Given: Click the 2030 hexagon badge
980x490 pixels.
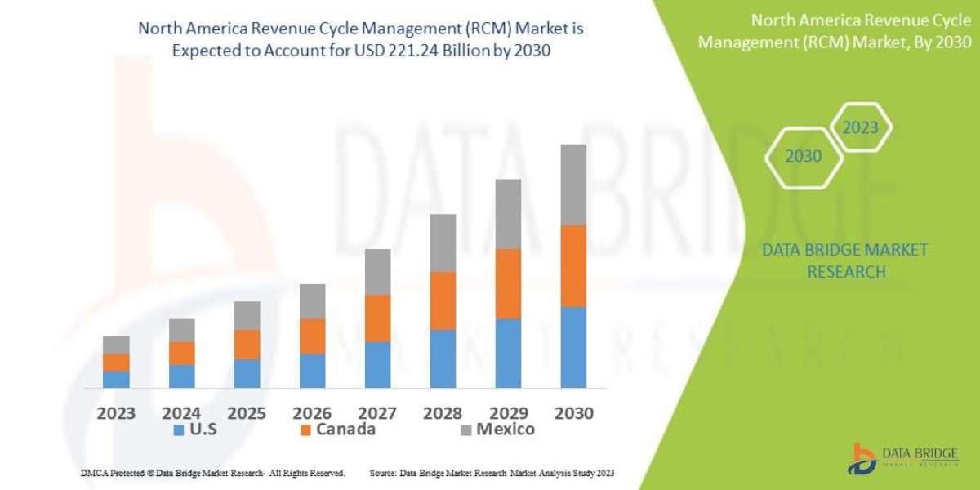Looking at the screenshot, I should click(x=804, y=155).
